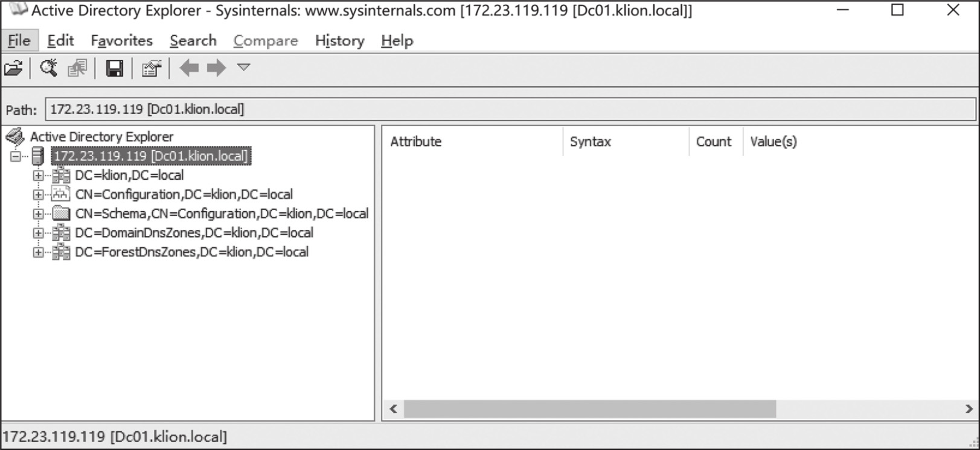Select CN=Configuration,DC=klion,DC=local row

[184, 195]
